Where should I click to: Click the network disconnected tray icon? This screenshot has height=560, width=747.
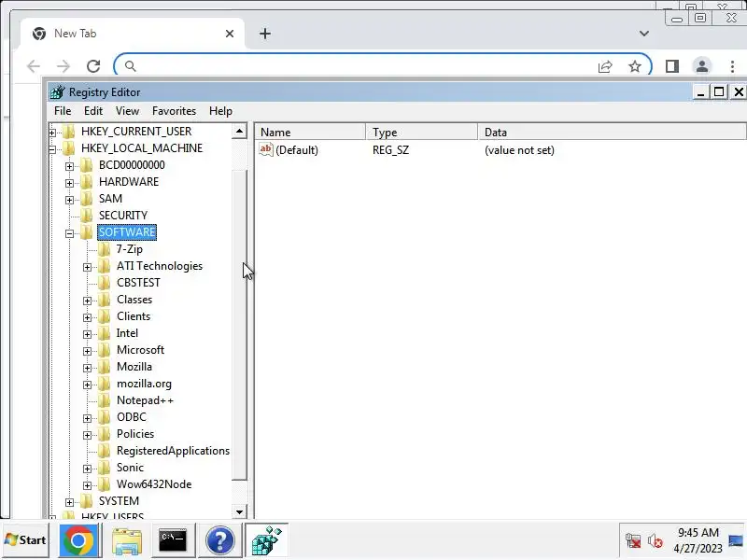(633, 541)
